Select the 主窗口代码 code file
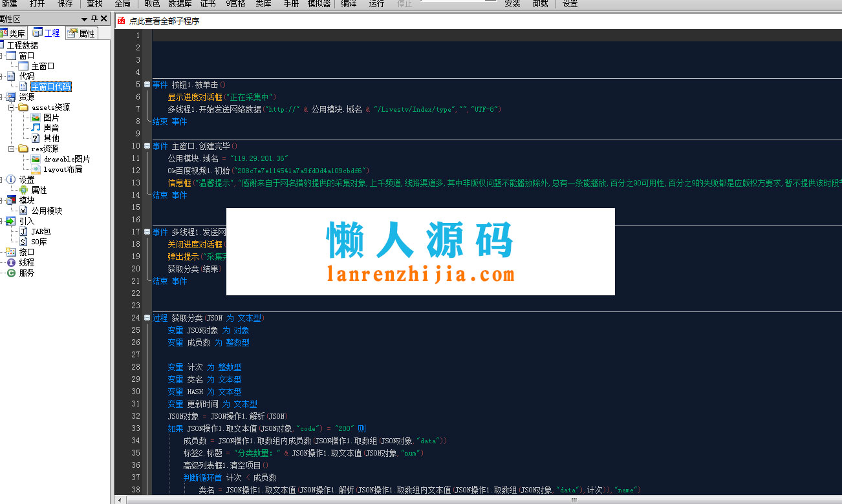 [x=50, y=87]
